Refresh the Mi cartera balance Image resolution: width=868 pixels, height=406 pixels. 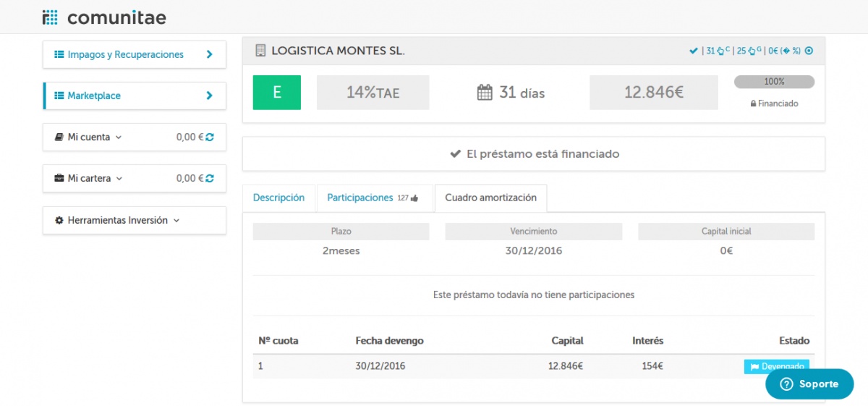click(210, 178)
